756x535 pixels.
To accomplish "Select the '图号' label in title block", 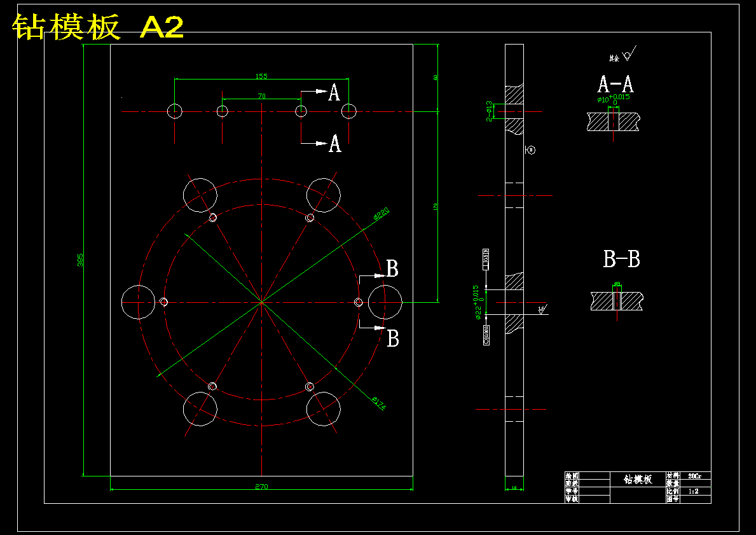I will click(x=673, y=499).
